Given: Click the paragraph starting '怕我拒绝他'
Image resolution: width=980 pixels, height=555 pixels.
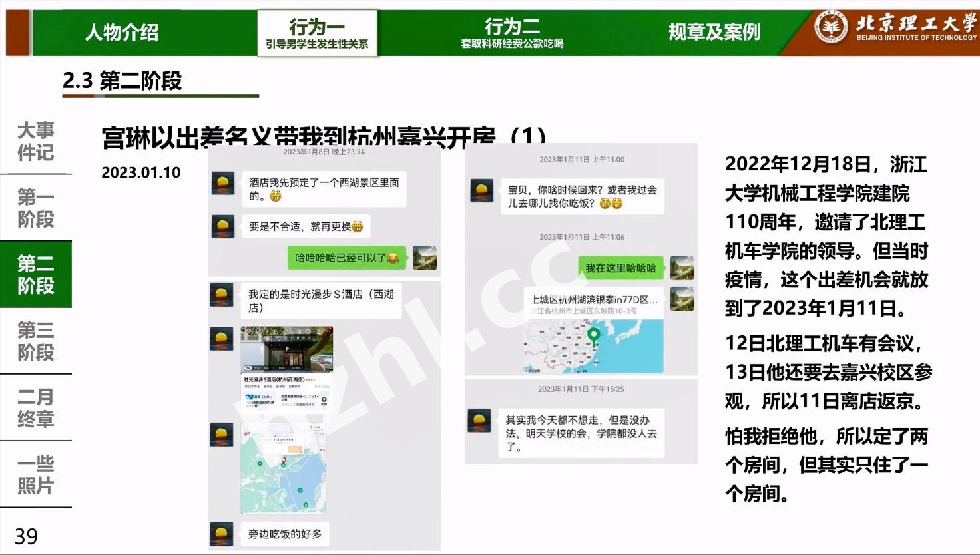Looking at the screenshot, I should pyautogui.click(x=826, y=465).
